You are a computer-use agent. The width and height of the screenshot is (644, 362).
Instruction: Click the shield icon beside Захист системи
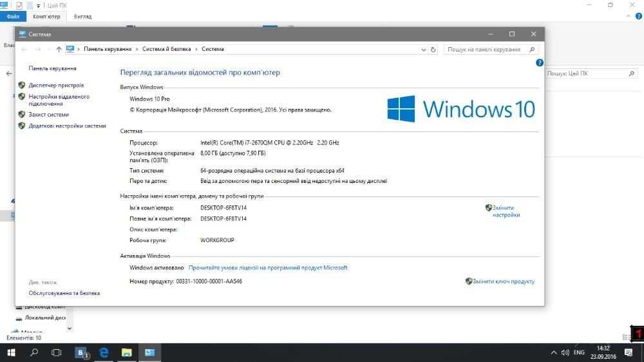pos(22,114)
